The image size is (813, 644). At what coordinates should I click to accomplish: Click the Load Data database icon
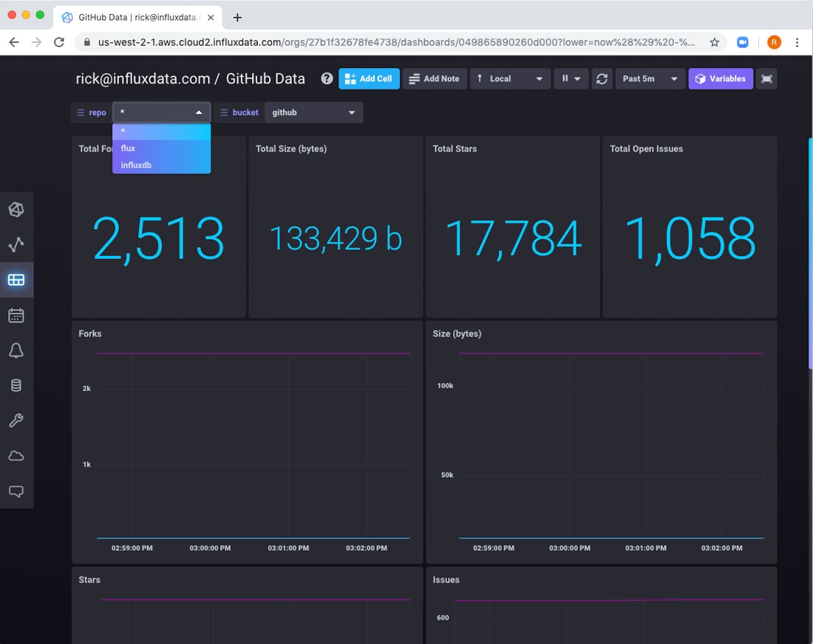(16, 385)
